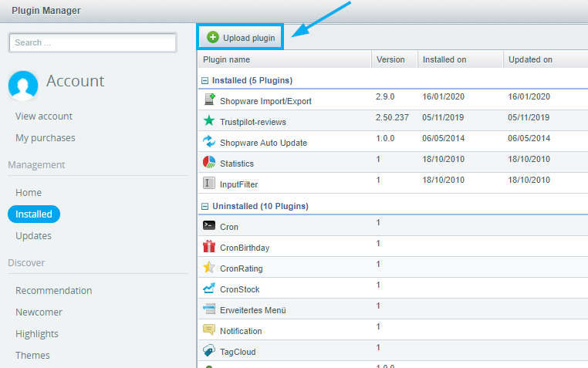
Task: Collapse the Uninstalled (10 Plugins) group
Action: tap(204, 207)
